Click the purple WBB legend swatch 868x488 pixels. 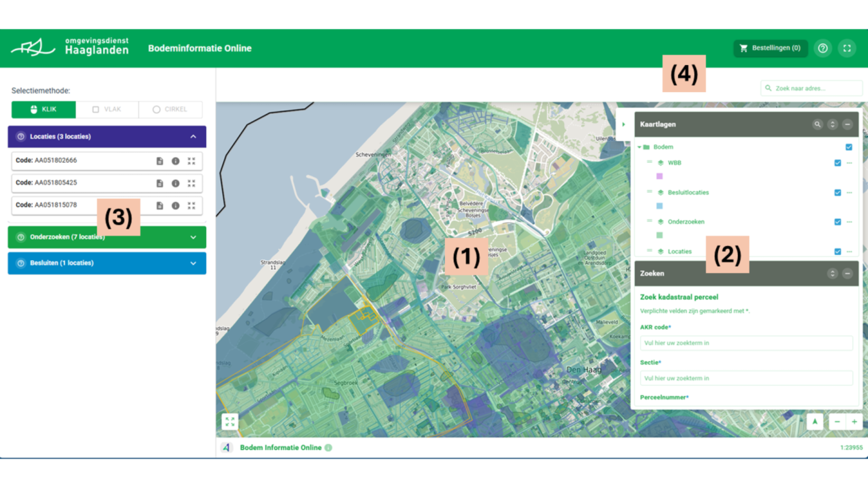pos(659,177)
